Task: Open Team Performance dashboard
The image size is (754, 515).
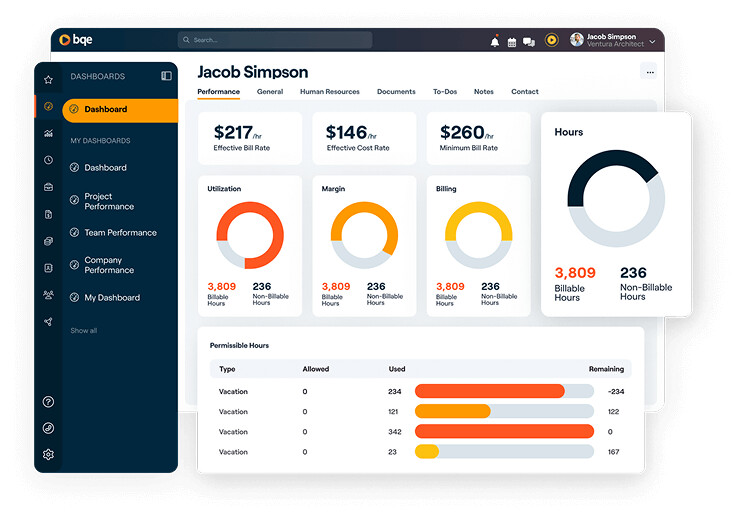Action: point(121,233)
